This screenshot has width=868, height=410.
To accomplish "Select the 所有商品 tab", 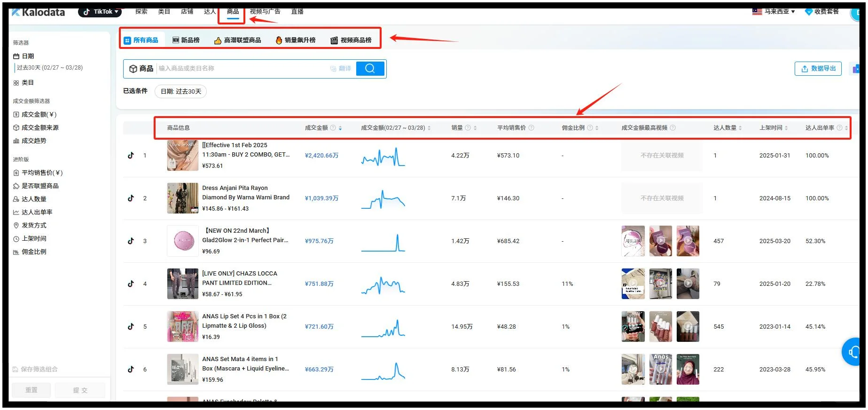I will point(141,40).
